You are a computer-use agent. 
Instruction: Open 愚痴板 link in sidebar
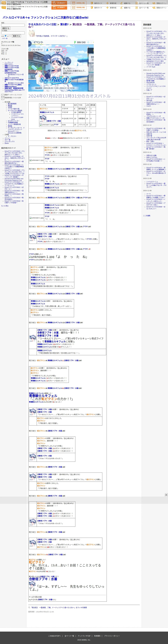tap(10, 126)
